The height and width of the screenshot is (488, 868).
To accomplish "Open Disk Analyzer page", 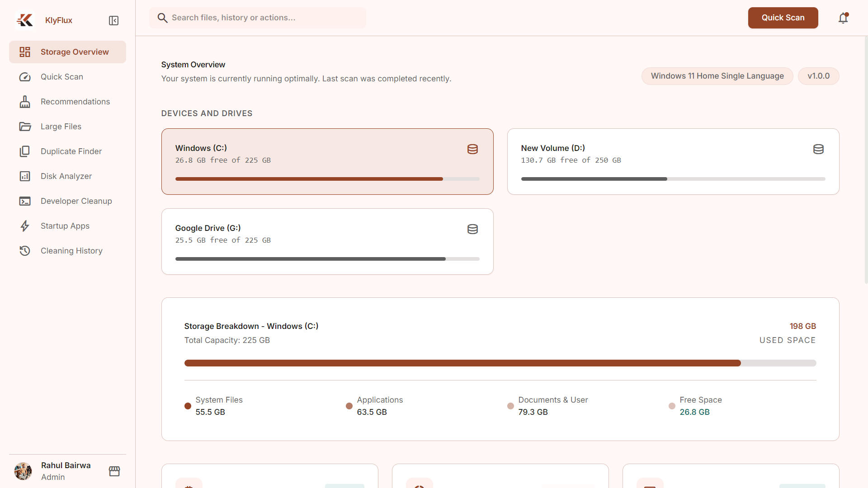I will (x=67, y=176).
